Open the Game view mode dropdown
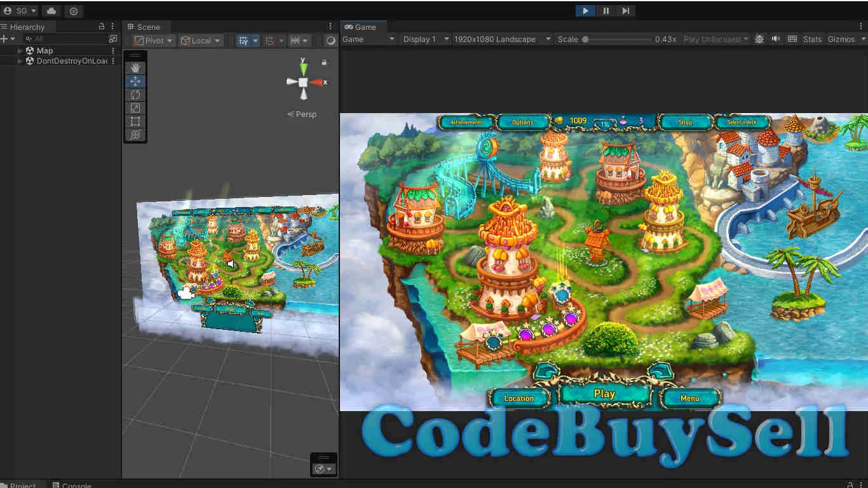The height and width of the screenshot is (488, 868). [369, 39]
